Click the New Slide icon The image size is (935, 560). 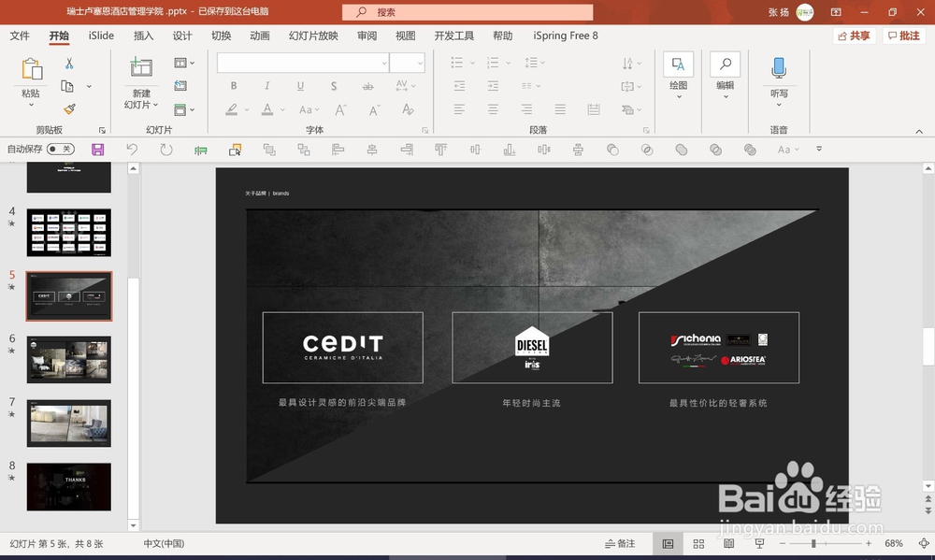tap(141, 67)
